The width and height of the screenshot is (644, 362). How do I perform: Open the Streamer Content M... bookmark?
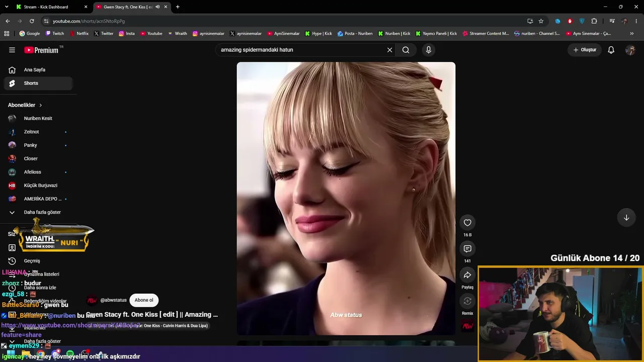tap(486, 34)
